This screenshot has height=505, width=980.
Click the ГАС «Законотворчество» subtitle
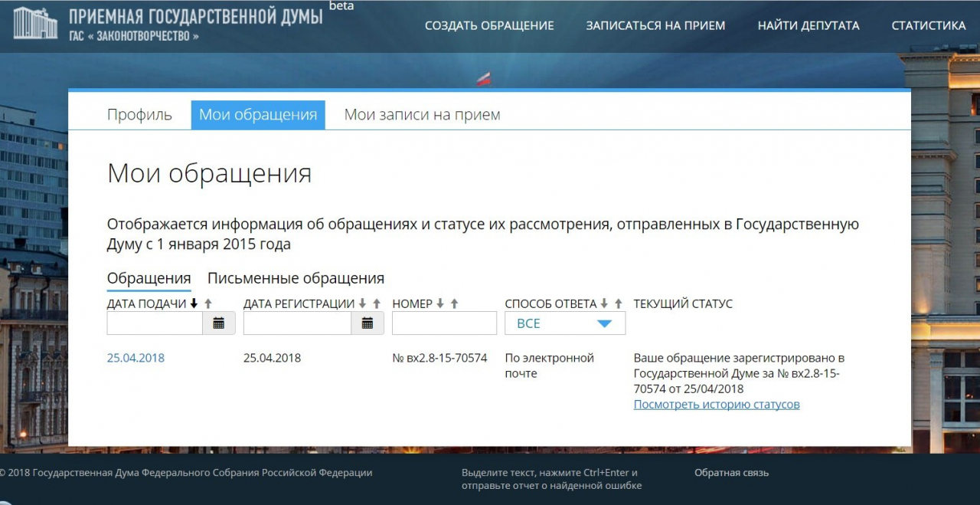click(x=134, y=36)
